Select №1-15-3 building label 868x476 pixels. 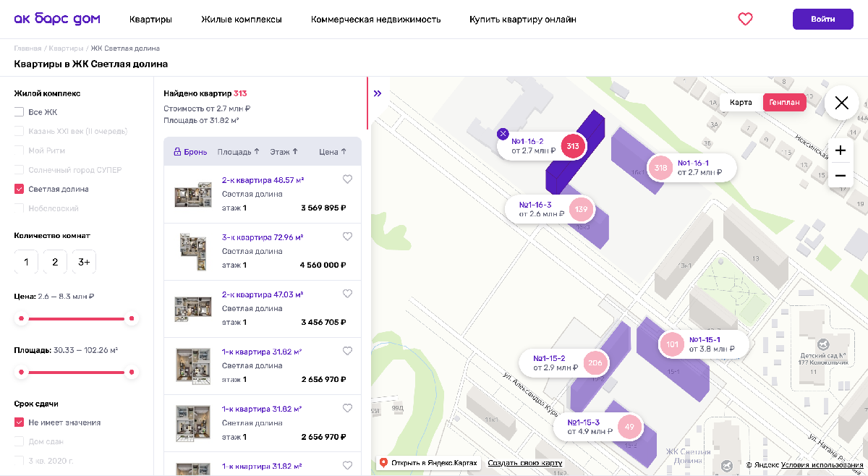pos(583,422)
